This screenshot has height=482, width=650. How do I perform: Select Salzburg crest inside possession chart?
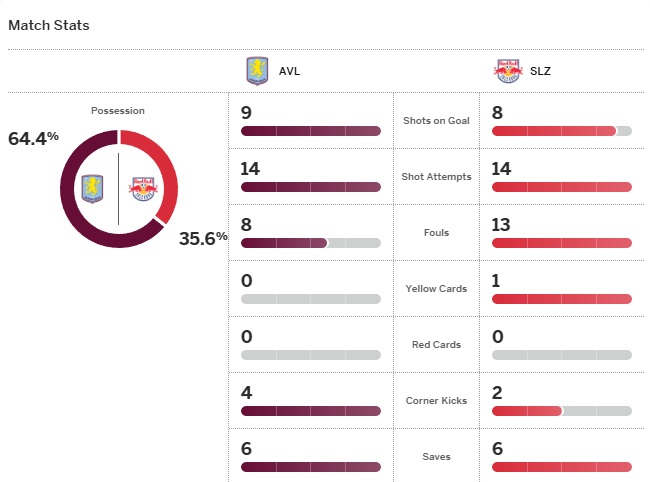(x=143, y=187)
